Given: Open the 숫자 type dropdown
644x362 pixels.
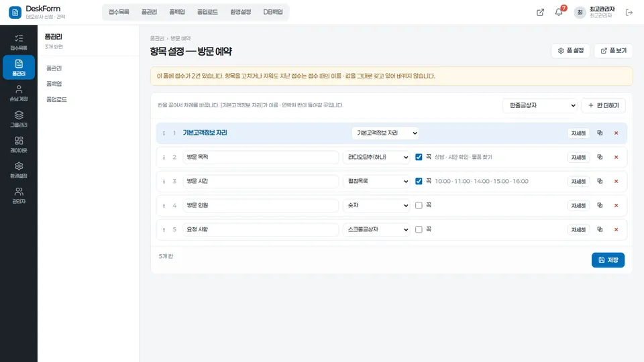Looking at the screenshot, I should (376, 205).
